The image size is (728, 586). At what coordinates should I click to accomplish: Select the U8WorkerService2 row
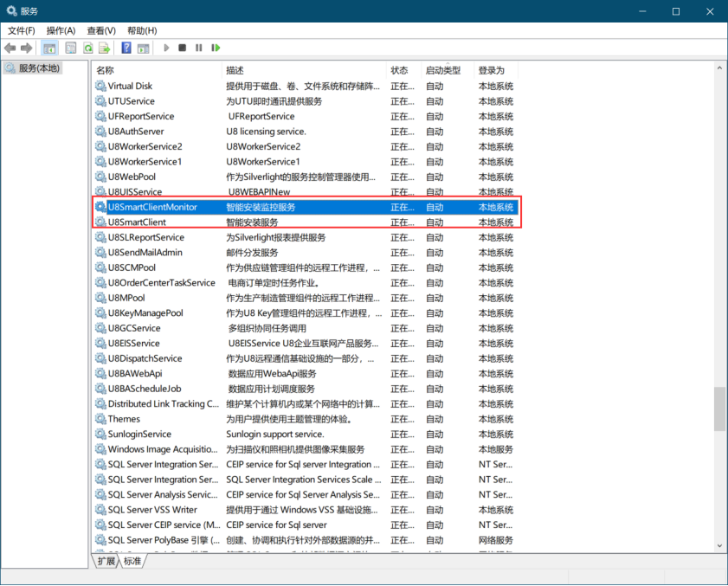point(306,146)
